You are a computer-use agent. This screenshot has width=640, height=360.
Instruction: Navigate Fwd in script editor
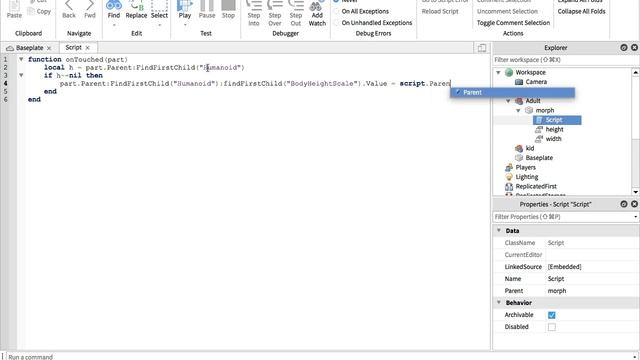(90, 9)
